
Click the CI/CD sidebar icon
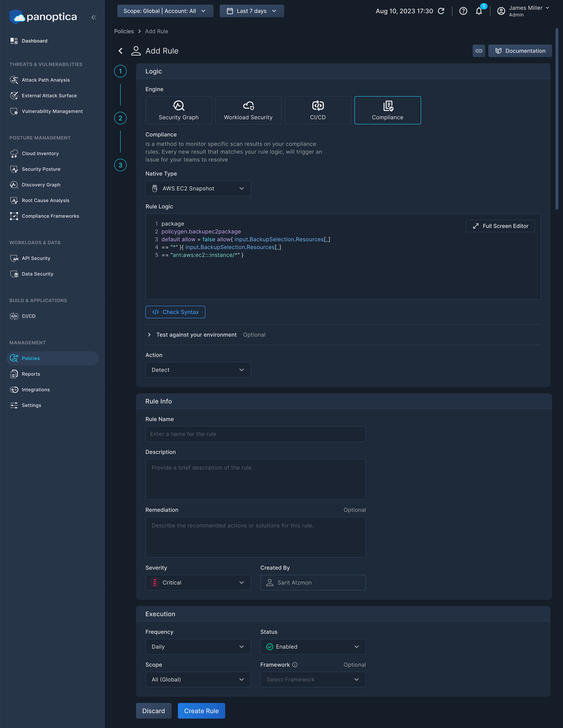14,316
